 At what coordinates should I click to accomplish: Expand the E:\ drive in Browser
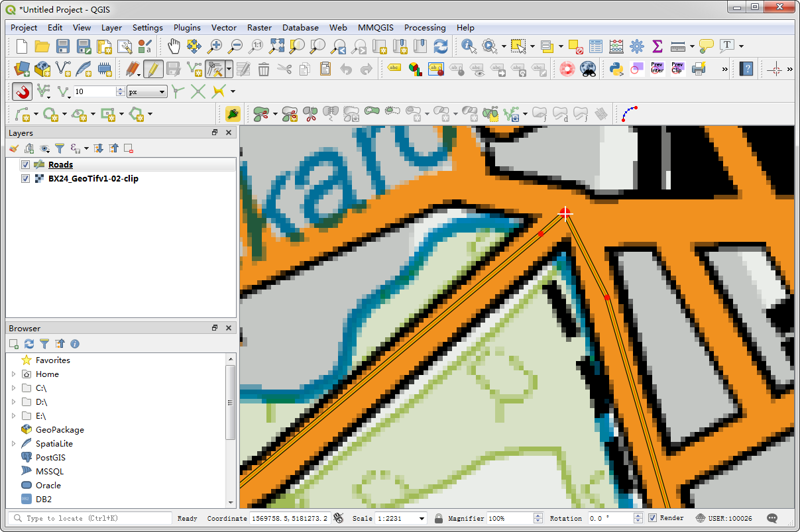pos(13,416)
